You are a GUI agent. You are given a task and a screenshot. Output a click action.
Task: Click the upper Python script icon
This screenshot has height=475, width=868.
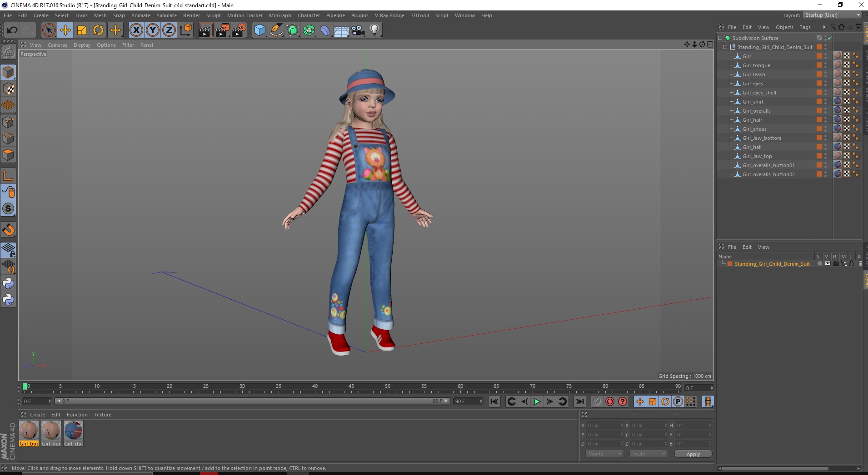(8, 283)
